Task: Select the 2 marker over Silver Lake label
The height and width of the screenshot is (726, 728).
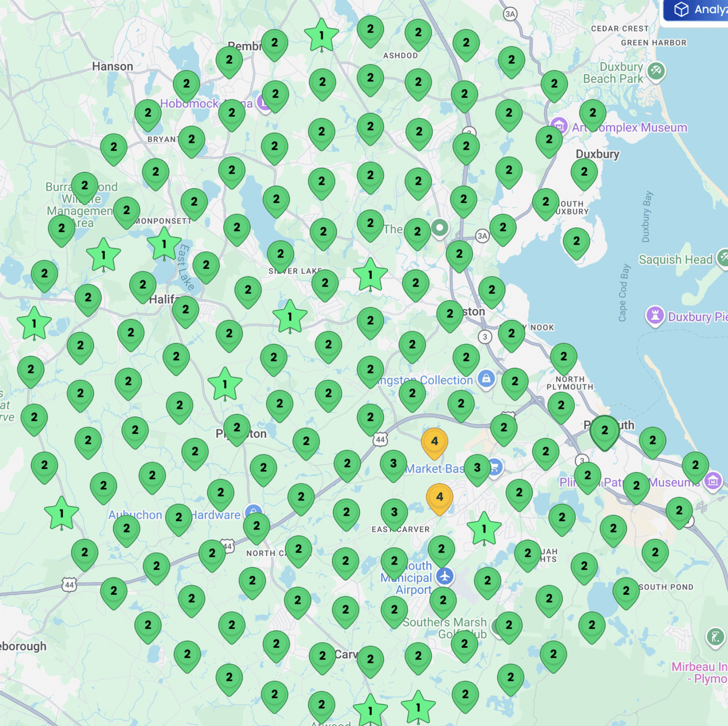Action: pyautogui.click(x=280, y=254)
